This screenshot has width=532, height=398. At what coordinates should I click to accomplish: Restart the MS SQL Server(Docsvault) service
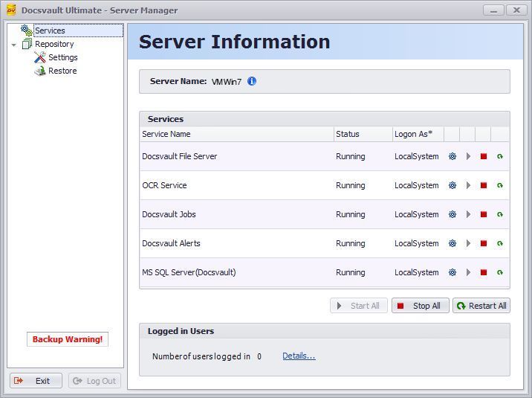point(500,272)
